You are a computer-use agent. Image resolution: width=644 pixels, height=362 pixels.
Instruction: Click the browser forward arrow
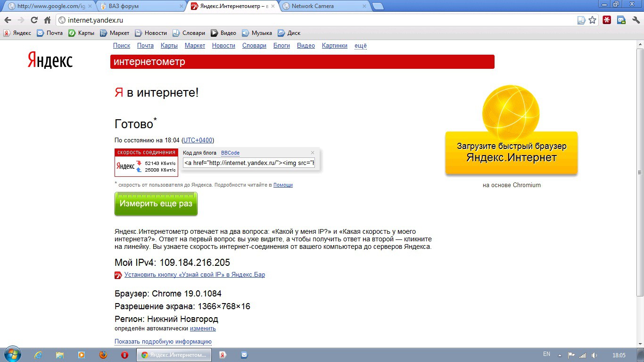(x=21, y=20)
